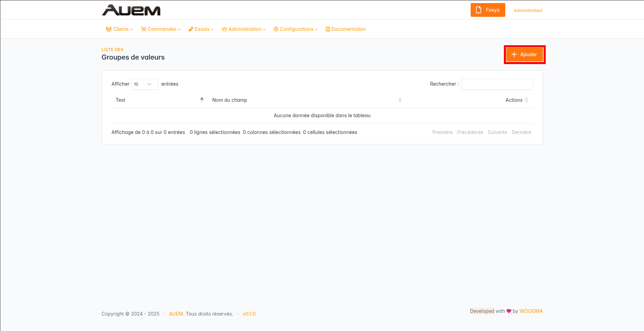Image resolution: width=644 pixels, height=331 pixels.
Task: Click the Administrateur user link
Action: coord(528,11)
